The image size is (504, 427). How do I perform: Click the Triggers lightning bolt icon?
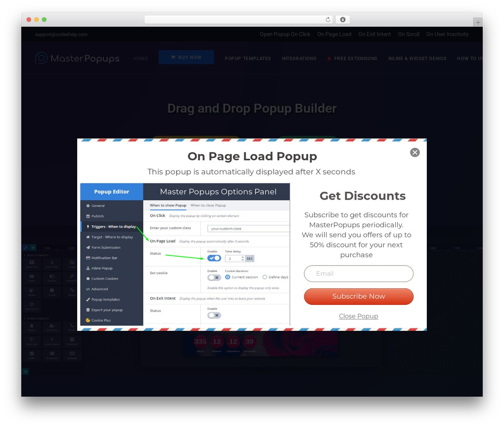tap(88, 226)
